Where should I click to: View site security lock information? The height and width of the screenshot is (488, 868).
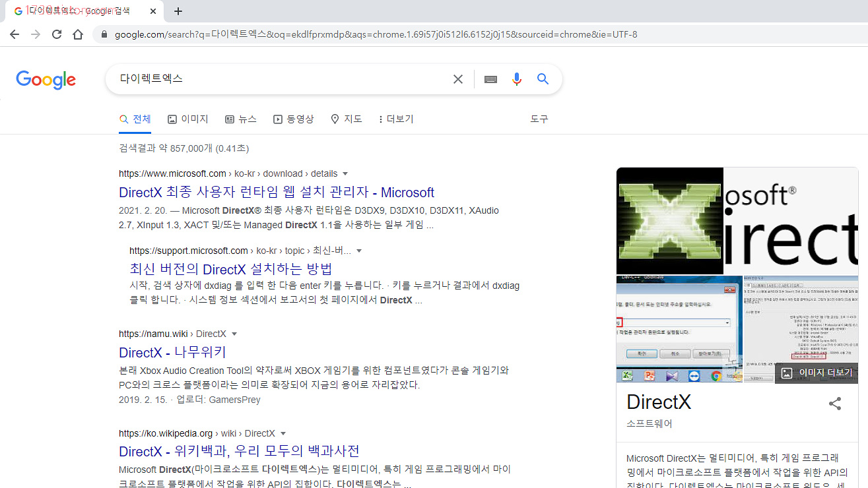pyautogui.click(x=104, y=34)
